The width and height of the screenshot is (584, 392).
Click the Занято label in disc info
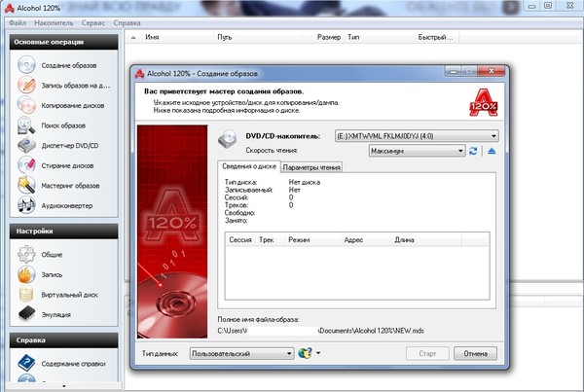click(x=236, y=221)
